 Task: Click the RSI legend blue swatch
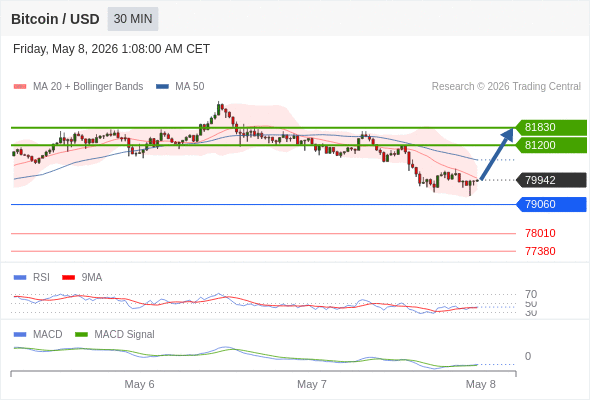20,278
